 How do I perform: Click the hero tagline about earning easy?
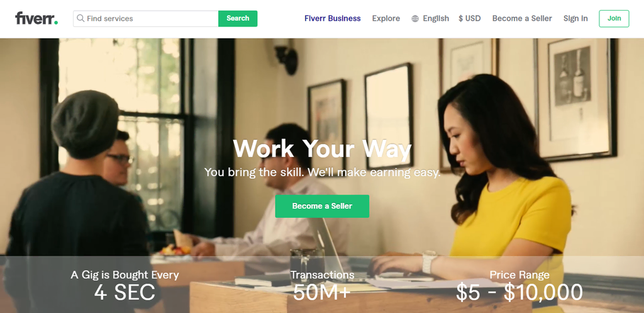point(322,172)
